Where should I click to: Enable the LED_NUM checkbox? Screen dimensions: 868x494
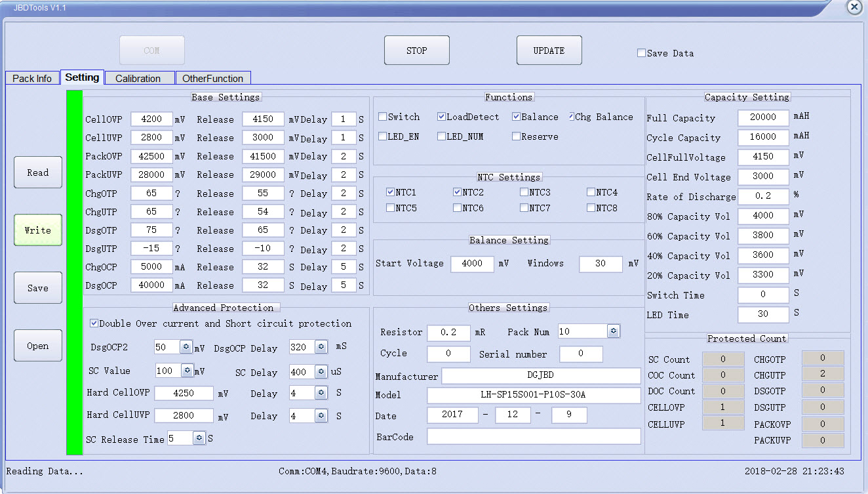point(441,136)
